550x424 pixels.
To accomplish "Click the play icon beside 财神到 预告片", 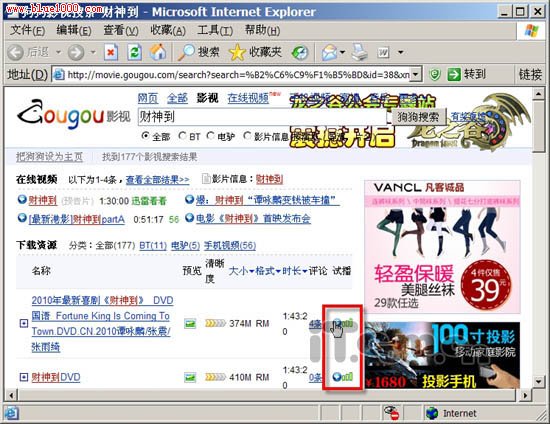I will [22, 200].
